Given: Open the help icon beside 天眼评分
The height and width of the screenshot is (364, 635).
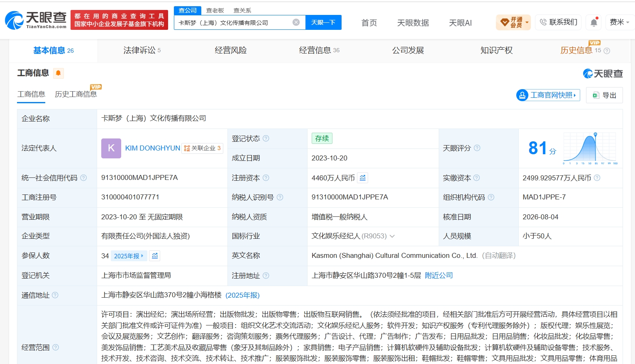Looking at the screenshot, I should click(477, 148).
